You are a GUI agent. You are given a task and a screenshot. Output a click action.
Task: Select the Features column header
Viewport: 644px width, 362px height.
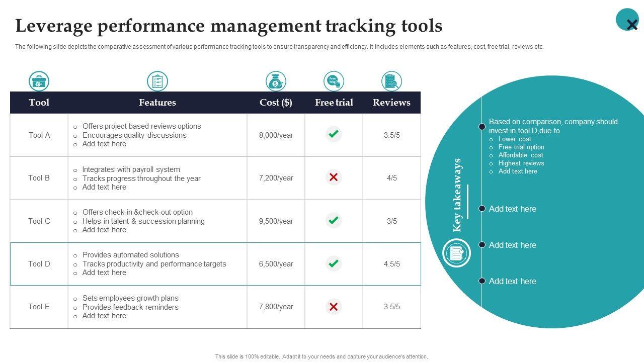pyautogui.click(x=157, y=103)
